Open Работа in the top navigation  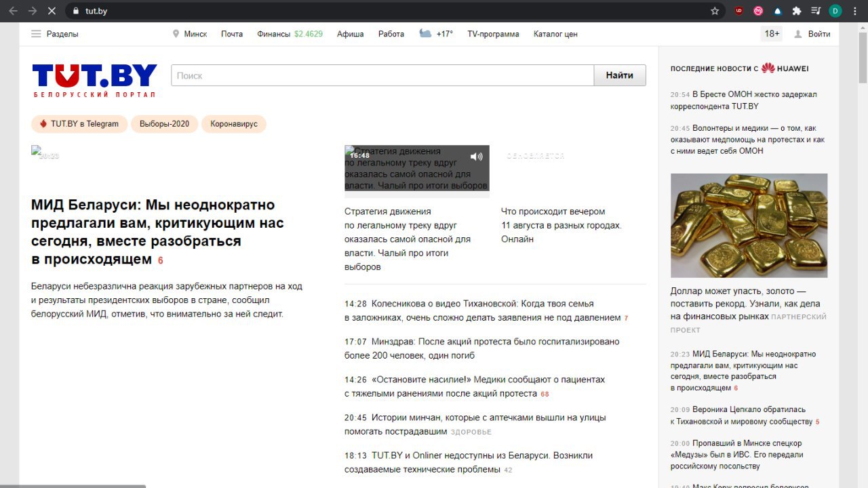pos(391,34)
